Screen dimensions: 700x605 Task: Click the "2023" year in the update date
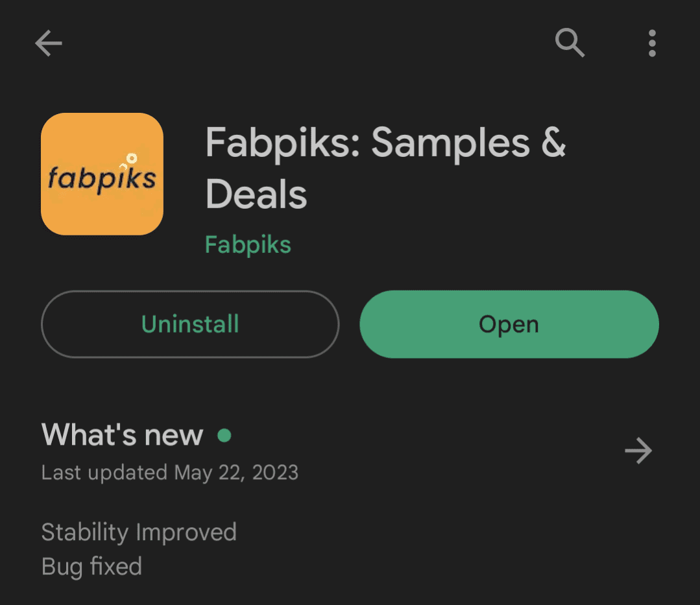point(274,472)
